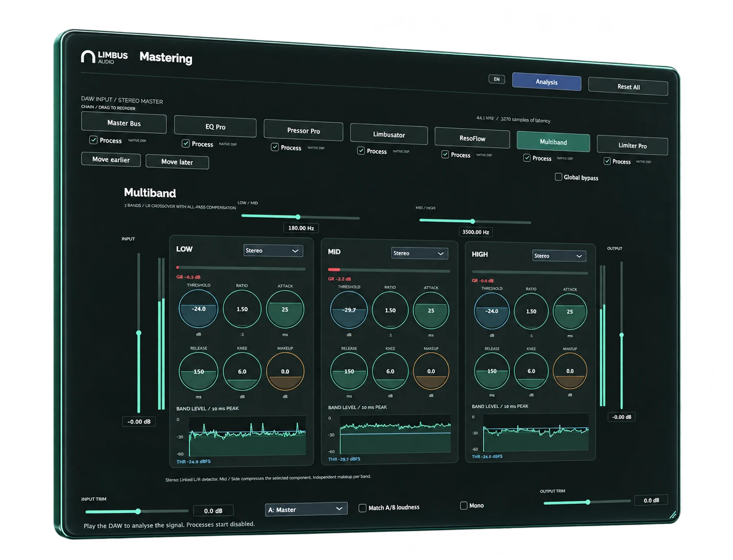Image resolution: width=733 pixels, height=560 pixels.
Task: Click the Output Trim slider handle
Action: pos(588,502)
